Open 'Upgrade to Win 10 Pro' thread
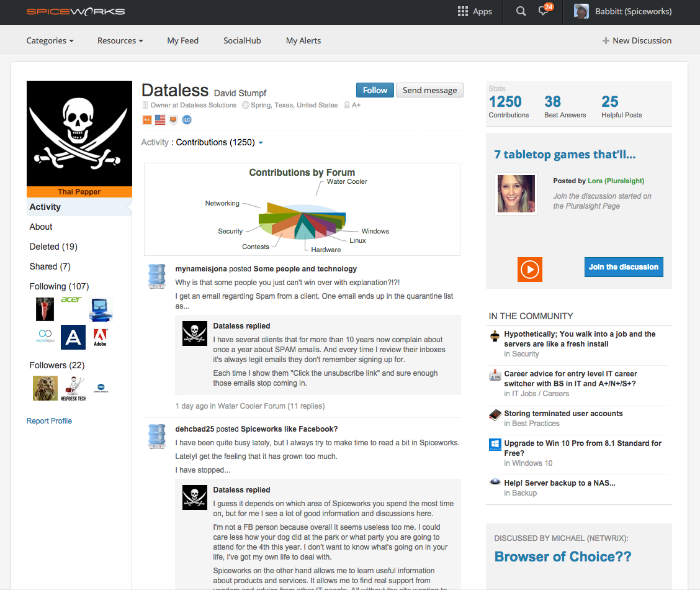 point(583,448)
